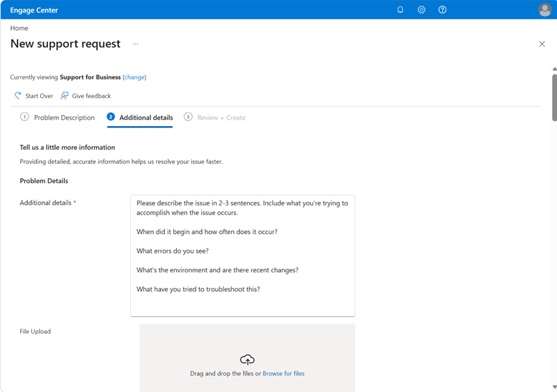Screen dimensions: 557x392
Task: Click 'When did it begin' prompt text
Action: (207, 232)
